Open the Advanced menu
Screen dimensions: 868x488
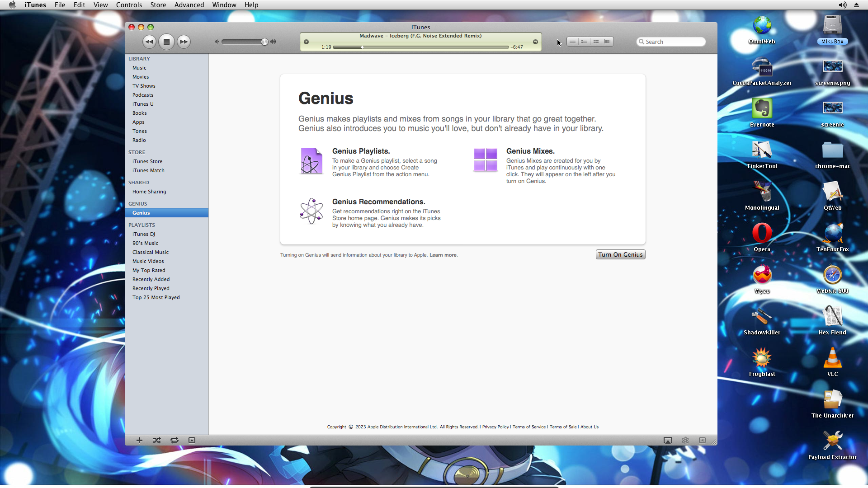[x=189, y=5]
